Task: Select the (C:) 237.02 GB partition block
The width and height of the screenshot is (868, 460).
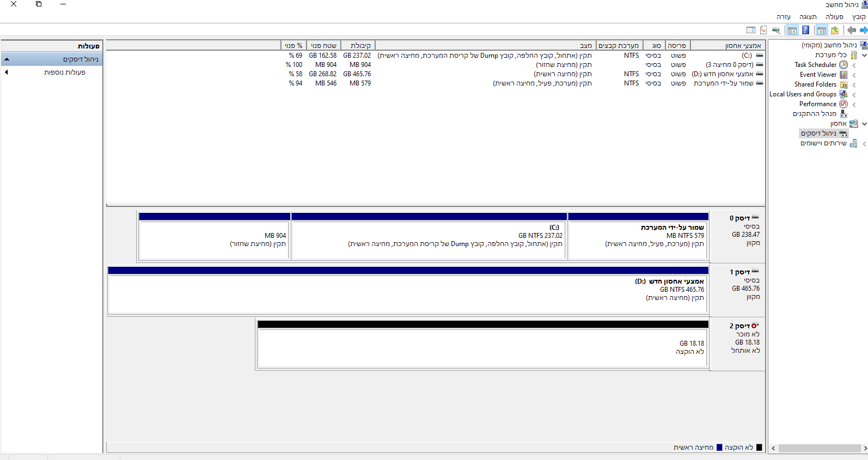Action: click(x=429, y=236)
